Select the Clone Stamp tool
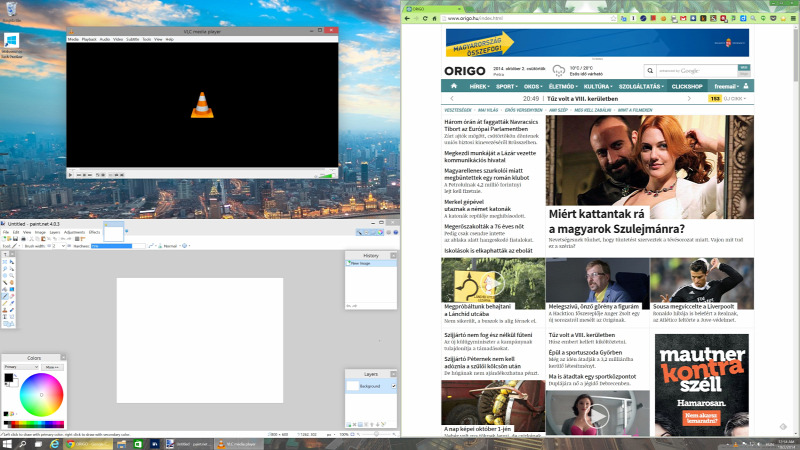The height and width of the screenshot is (450, 800). pyautogui.click(x=5, y=310)
